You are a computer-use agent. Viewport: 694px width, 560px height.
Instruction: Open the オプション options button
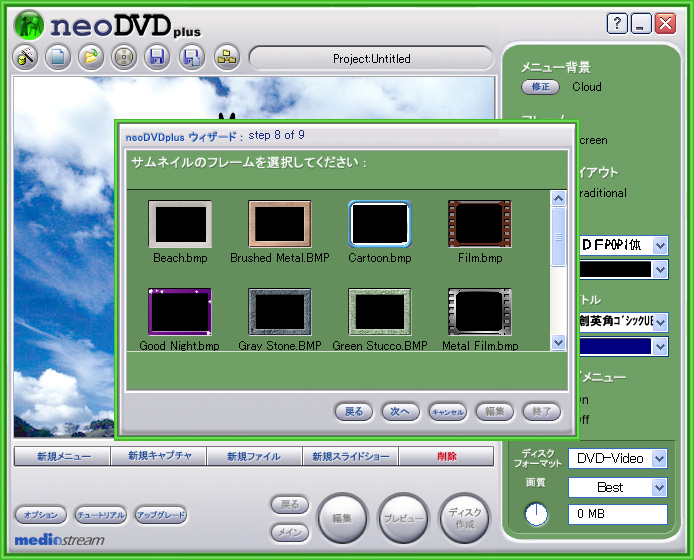(41, 515)
